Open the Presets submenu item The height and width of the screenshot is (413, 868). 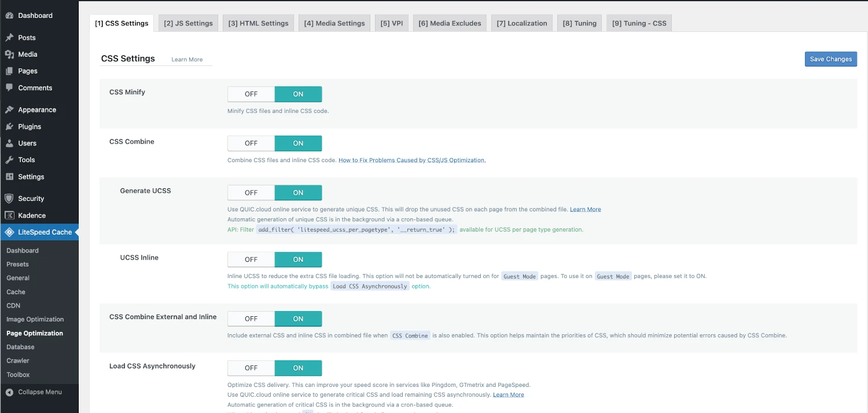(17, 264)
